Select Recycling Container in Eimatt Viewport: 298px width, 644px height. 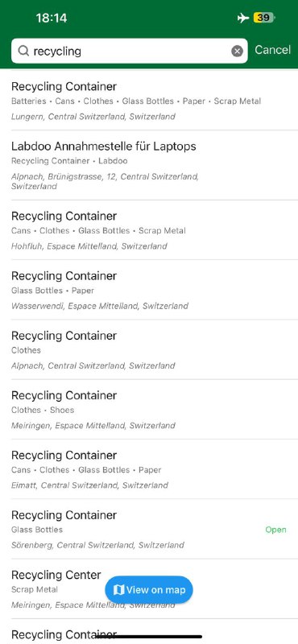point(149,469)
